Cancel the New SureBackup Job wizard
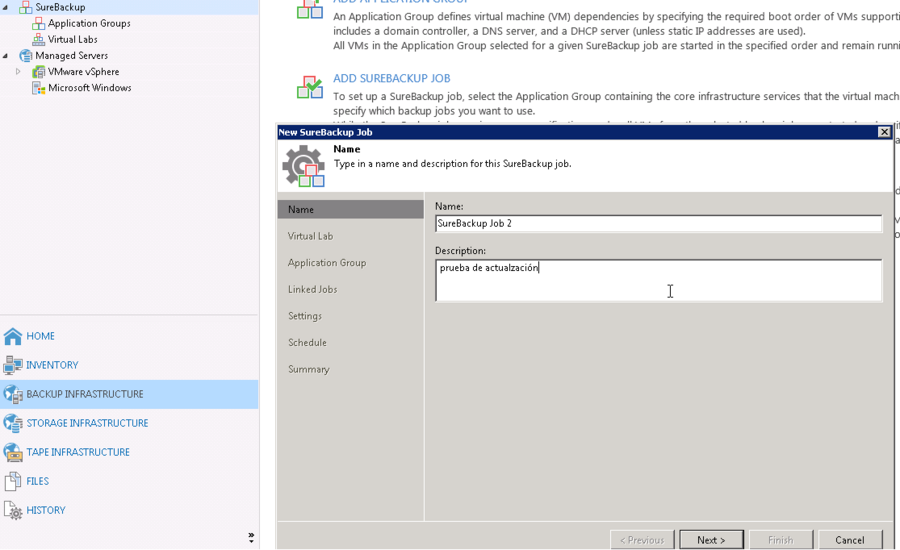Image resolution: width=900 pixels, height=550 pixels. point(850,540)
